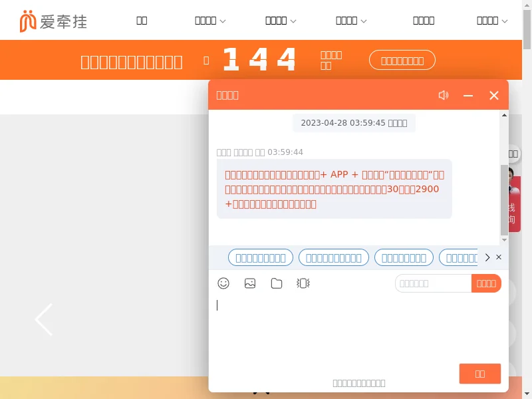Expand the second navigation menu item's dropdown chevron

tap(223, 21)
